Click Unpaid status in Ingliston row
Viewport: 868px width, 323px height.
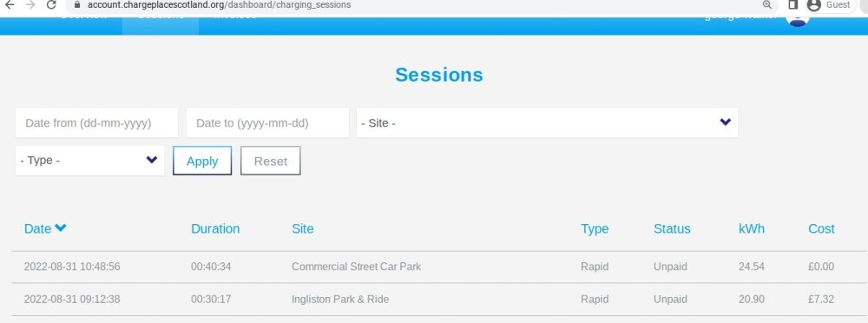670,300
